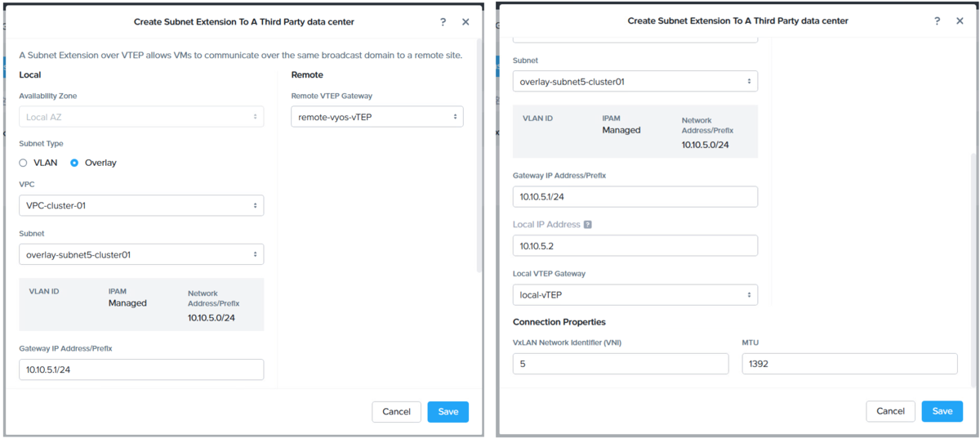Click the help question mark in left dialog

pos(443,22)
